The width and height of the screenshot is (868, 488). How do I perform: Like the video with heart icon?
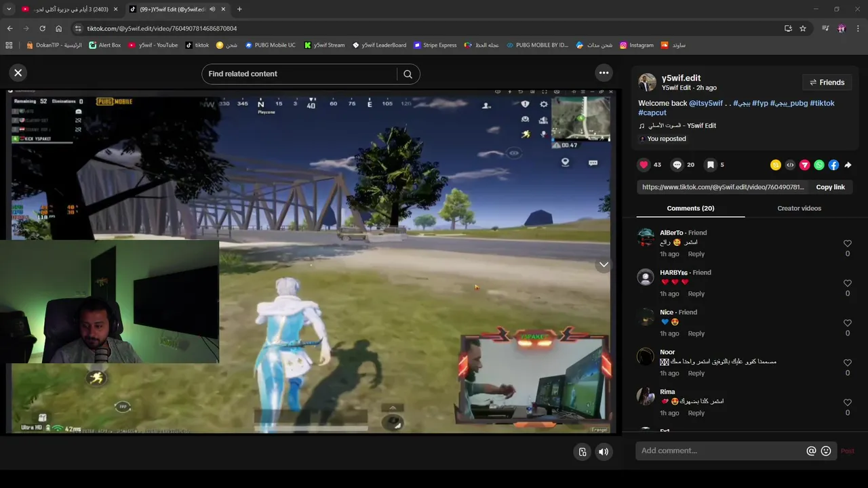(644, 165)
